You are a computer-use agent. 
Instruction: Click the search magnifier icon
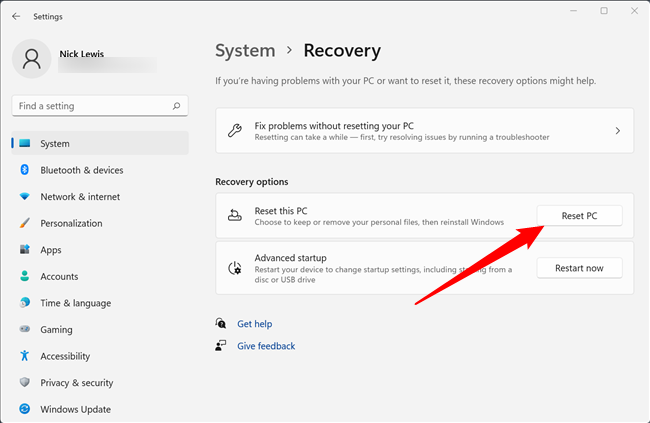pos(176,106)
